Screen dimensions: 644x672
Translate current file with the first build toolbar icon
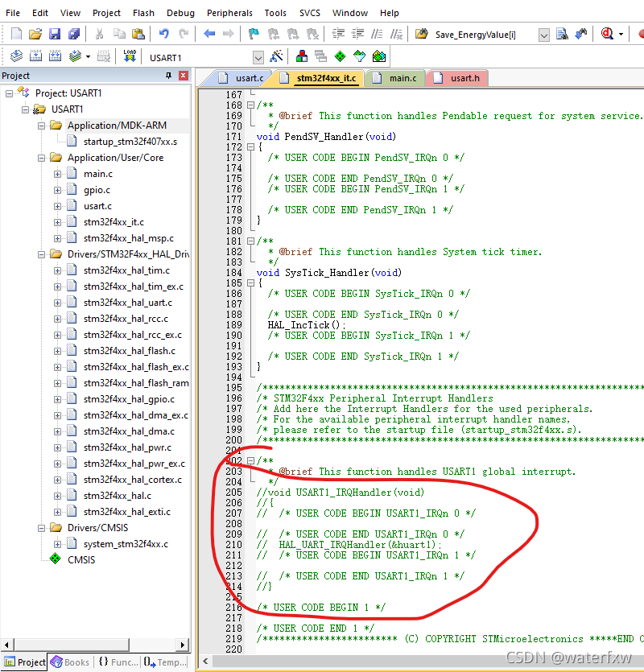(x=16, y=56)
